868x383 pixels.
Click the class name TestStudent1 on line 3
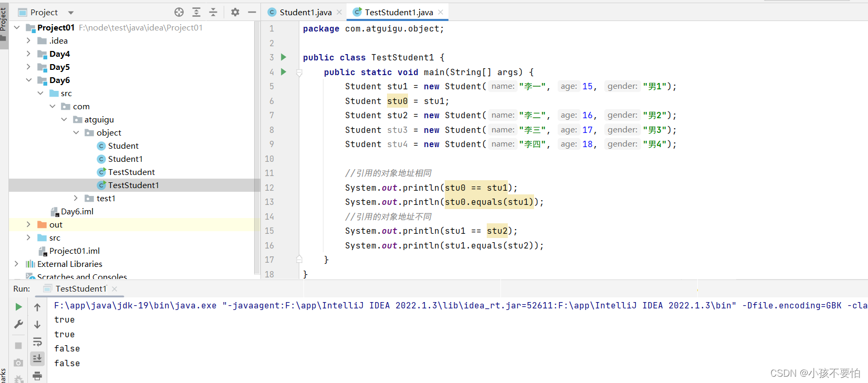[403, 57]
